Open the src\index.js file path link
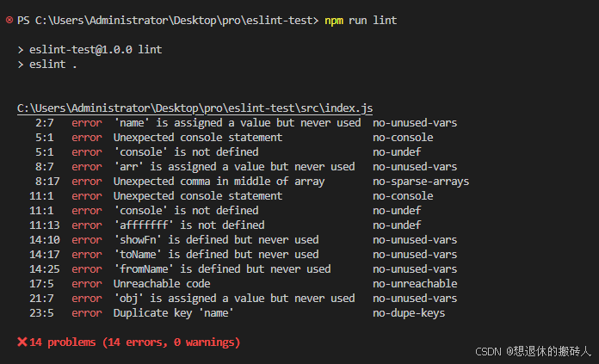Image resolution: width=599 pixels, height=364 pixels. [x=195, y=108]
